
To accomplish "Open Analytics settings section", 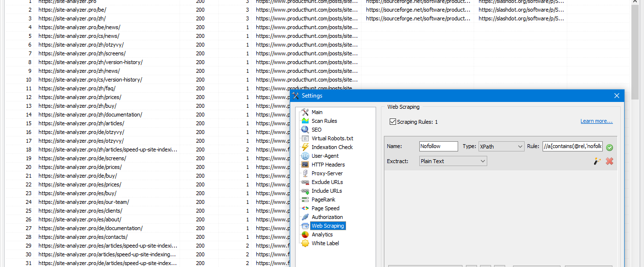I will [322, 234].
